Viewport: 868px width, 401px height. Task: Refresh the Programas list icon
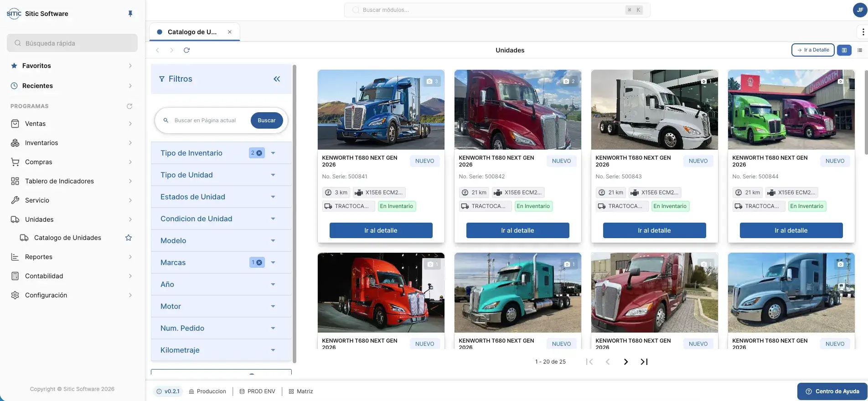tap(129, 106)
